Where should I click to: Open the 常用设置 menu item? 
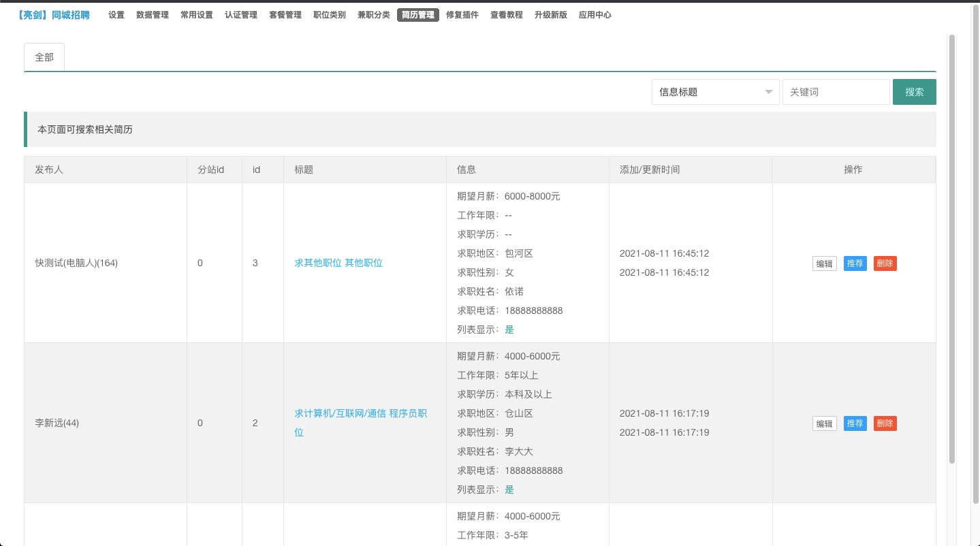click(x=197, y=15)
